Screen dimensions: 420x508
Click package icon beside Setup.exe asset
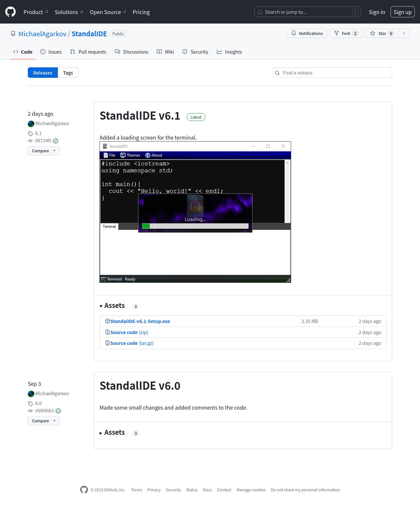point(107,321)
